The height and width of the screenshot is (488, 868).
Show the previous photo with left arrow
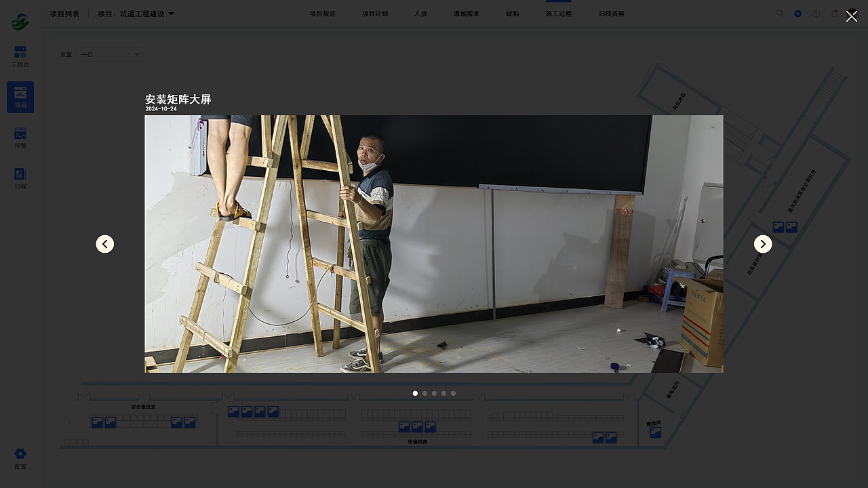coord(105,244)
